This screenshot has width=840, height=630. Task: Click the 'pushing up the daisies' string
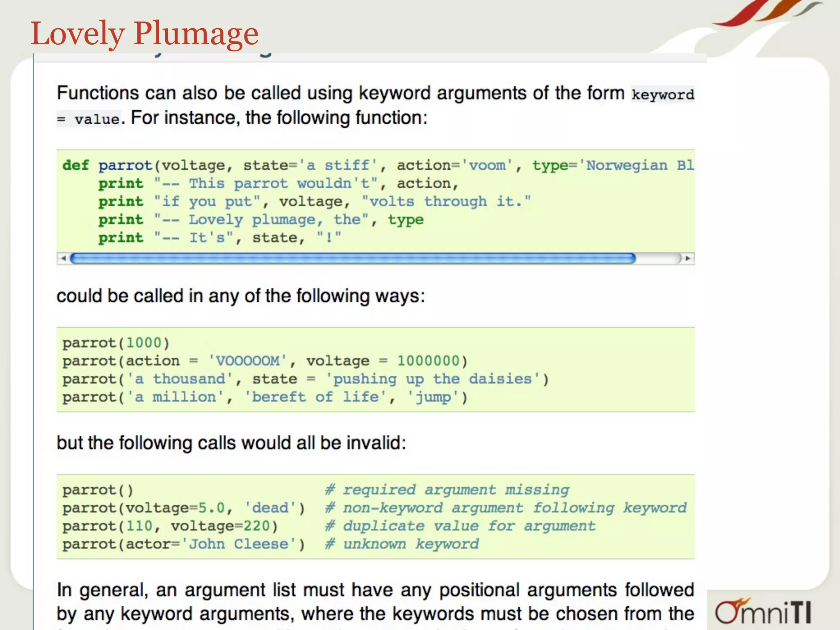pos(432,379)
